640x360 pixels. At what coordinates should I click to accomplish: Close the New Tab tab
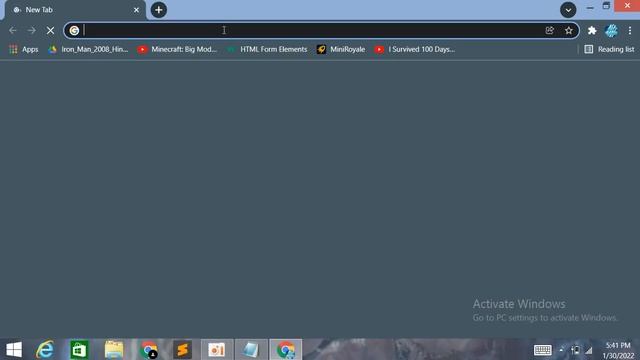(136, 10)
